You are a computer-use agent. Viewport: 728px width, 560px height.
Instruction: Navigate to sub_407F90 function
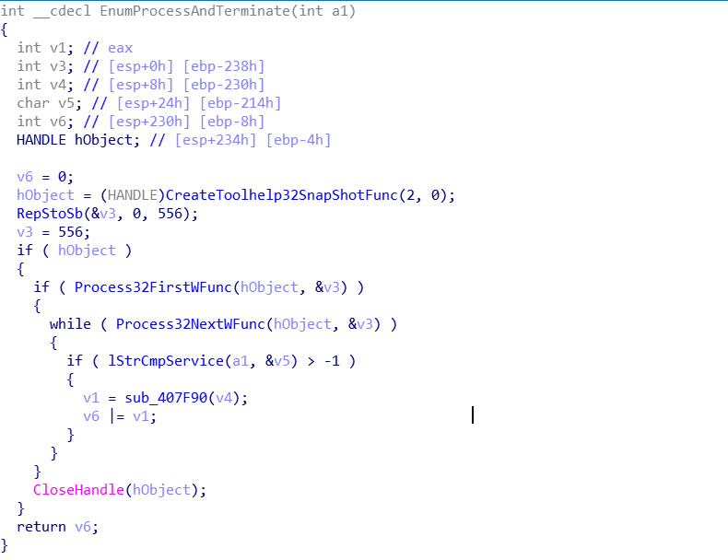[166, 398]
